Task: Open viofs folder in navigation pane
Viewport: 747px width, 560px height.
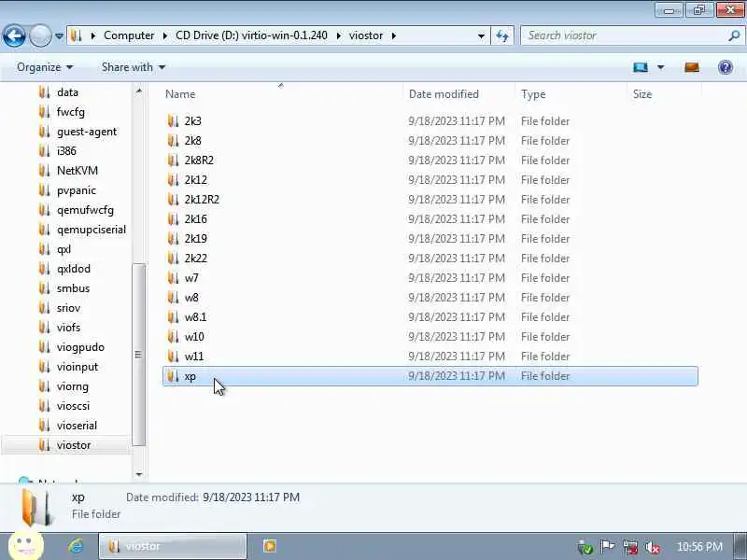Action: coord(68,328)
